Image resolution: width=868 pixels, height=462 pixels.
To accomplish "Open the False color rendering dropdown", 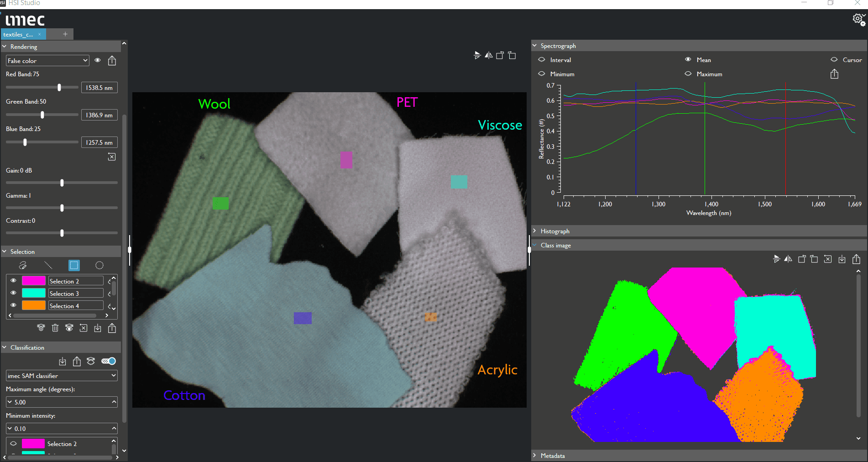I will click(x=47, y=61).
